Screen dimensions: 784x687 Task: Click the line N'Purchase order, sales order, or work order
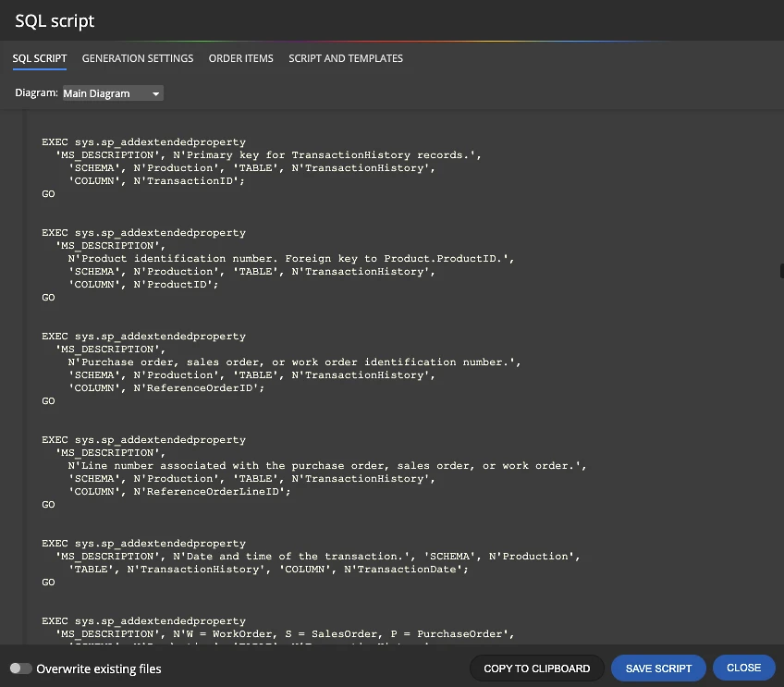(294, 362)
